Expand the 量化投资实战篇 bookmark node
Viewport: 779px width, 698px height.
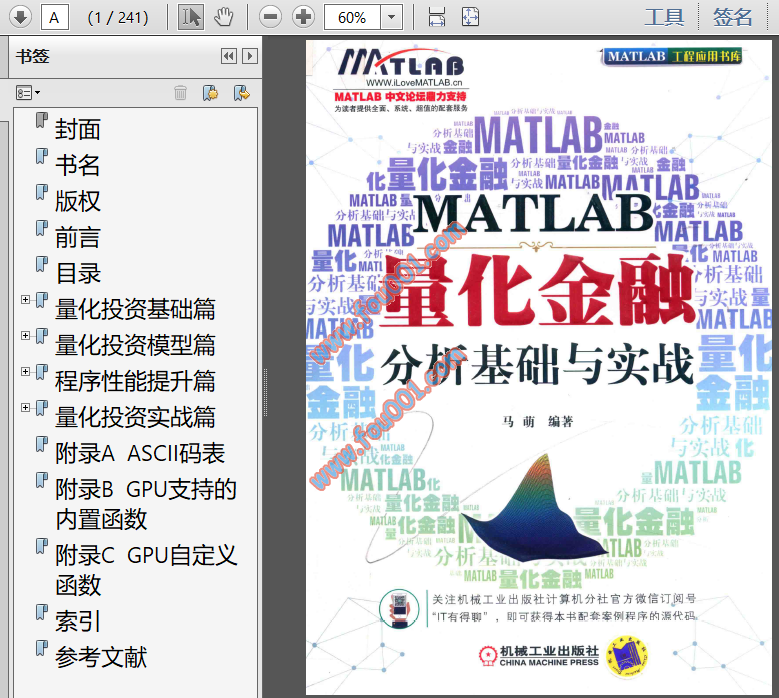pyautogui.click(x=25, y=408)
